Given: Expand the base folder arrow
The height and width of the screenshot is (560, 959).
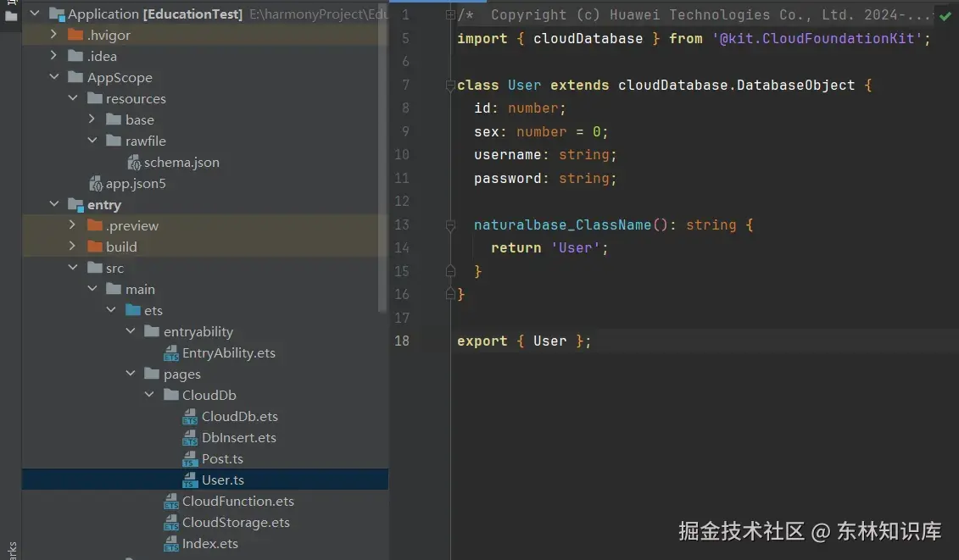Looking at the screenshot, I should click(92, 119).
